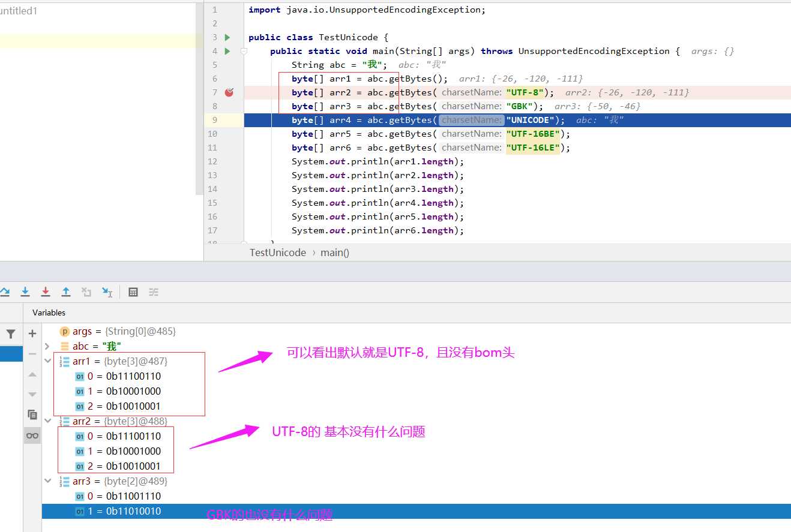Click the run arrow beside line 4
The image size is (791, 532).
[227, 51]
